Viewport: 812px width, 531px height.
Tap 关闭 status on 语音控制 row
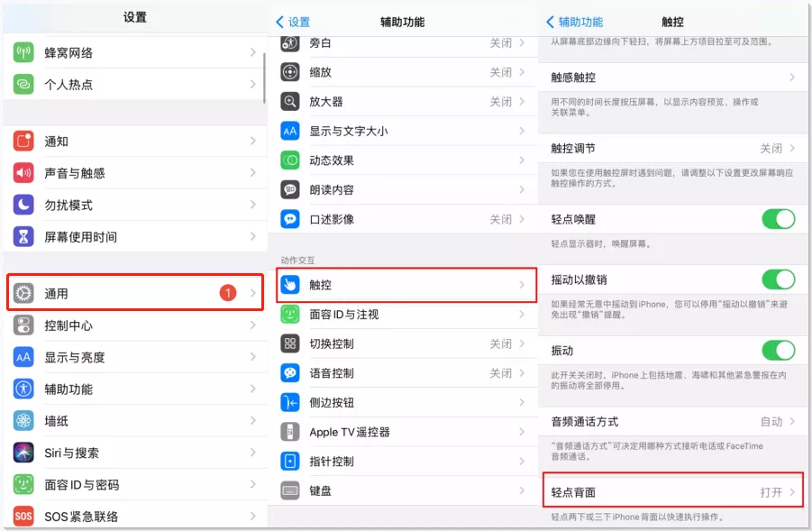pyautogui.click(x=501, y=373)
